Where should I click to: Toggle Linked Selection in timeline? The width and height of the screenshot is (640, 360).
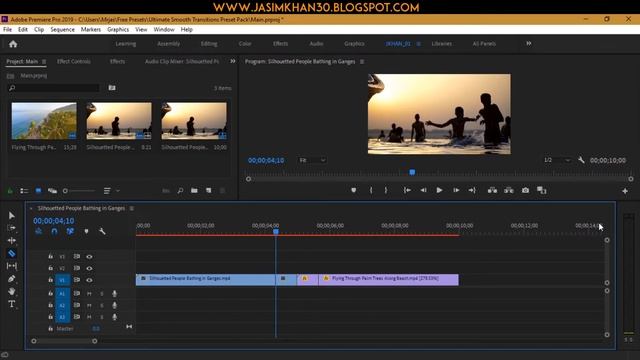(70, 231)
